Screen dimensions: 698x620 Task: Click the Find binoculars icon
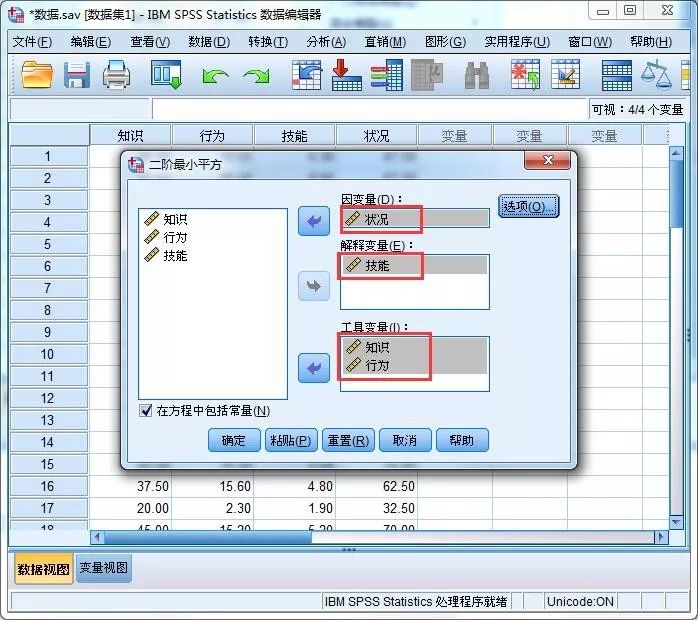(476, 75)
